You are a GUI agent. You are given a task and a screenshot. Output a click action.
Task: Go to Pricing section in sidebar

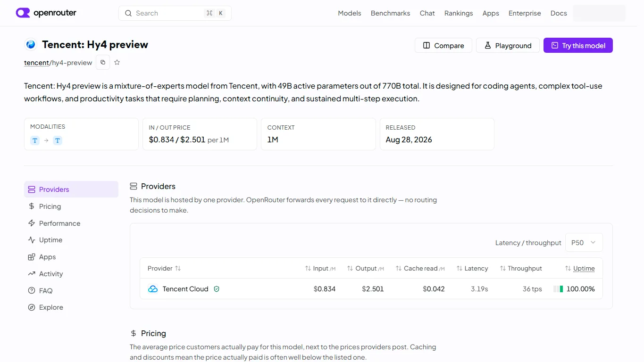71,206
